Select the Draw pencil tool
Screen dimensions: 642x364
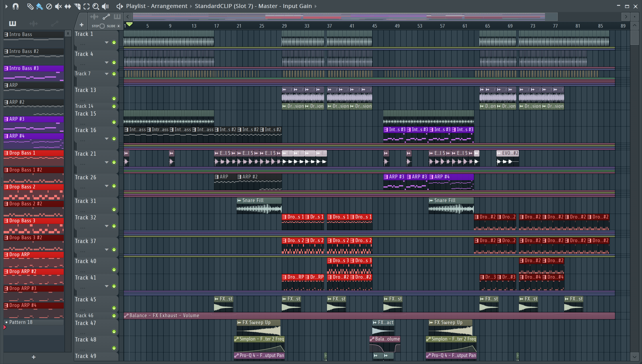pyautogui.click(x=30, y=6)
